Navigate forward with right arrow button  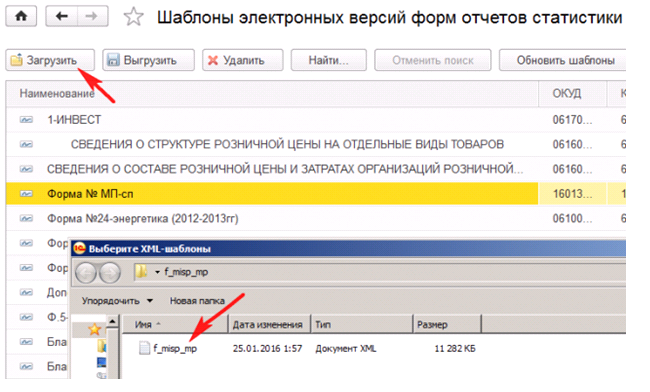(92, 16)
